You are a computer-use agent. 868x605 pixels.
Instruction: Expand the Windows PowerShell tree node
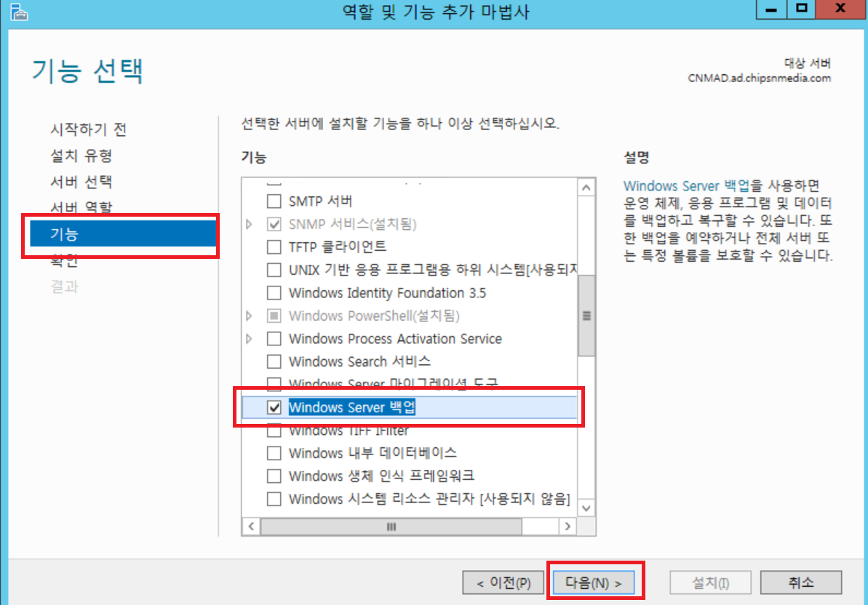(249, 316)
